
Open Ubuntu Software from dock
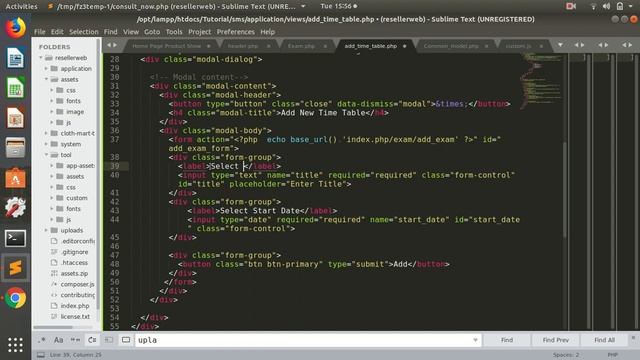pos(16,178)
